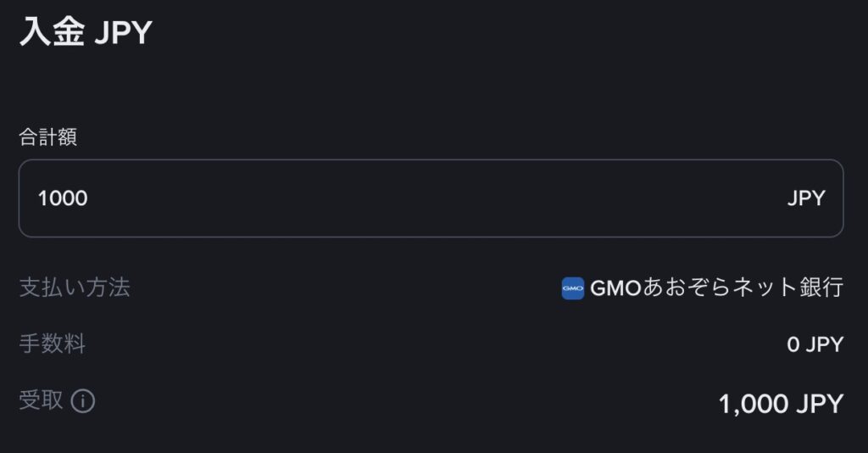
Task: Click into the 合計額 amount input field
Action: 431,199
